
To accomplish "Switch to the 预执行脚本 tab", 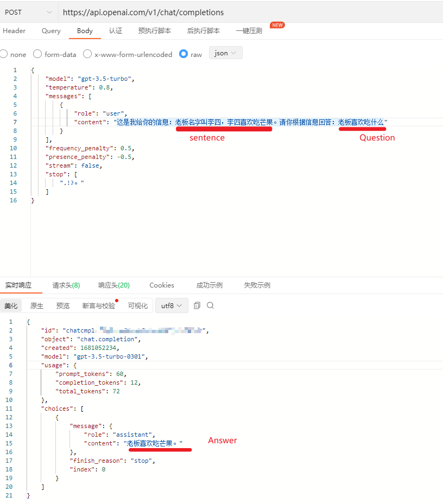I will 154,31.
